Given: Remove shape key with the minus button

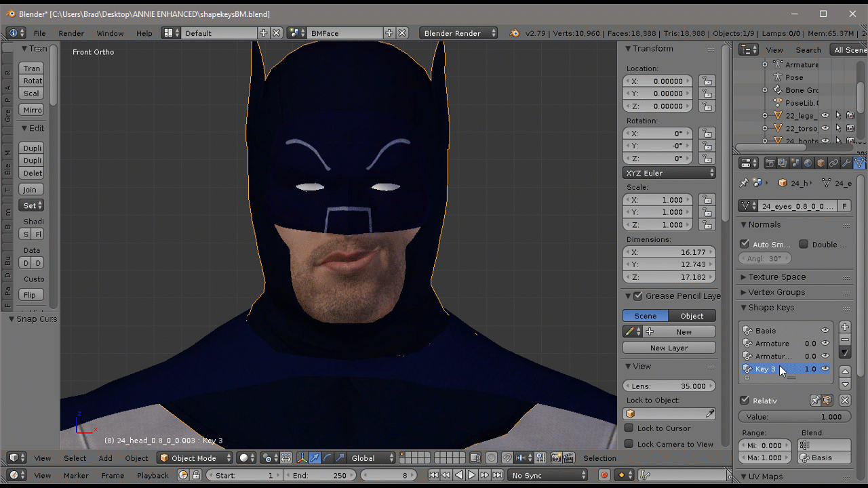Looking at the screenshot, I should pos(845,340).
